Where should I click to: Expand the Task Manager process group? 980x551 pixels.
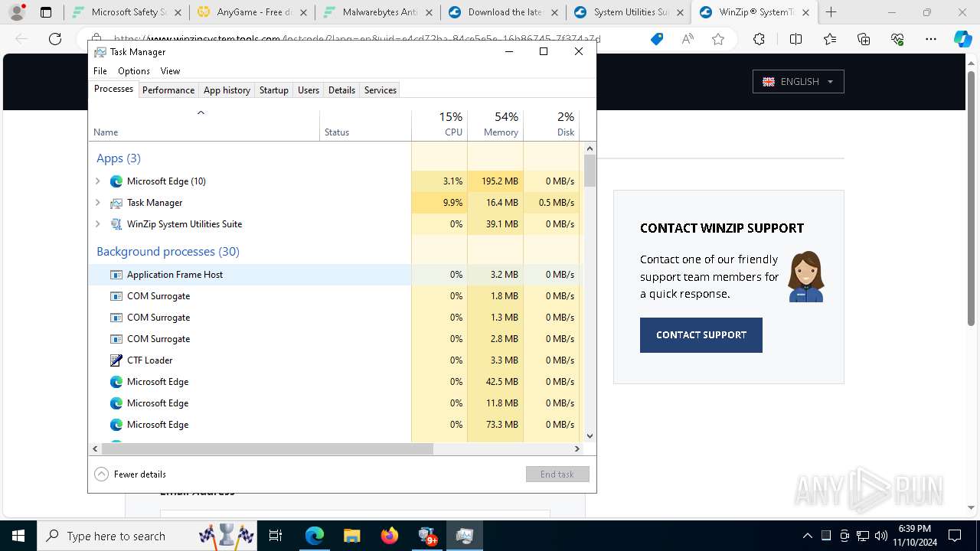(97, 203)
